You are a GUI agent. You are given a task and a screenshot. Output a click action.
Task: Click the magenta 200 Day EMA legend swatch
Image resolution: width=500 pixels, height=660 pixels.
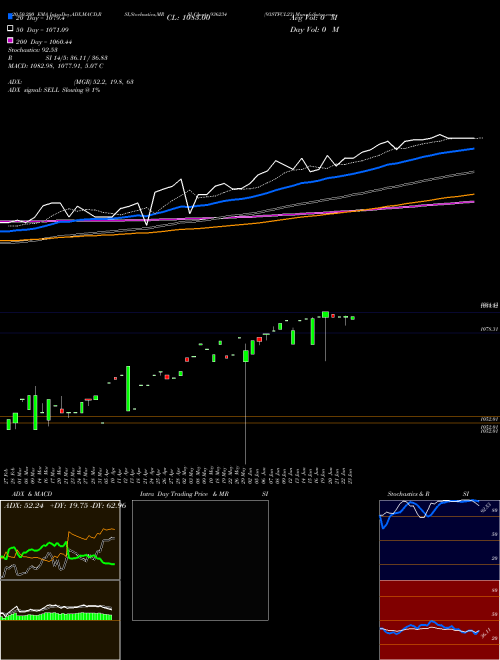click(10, 40)
